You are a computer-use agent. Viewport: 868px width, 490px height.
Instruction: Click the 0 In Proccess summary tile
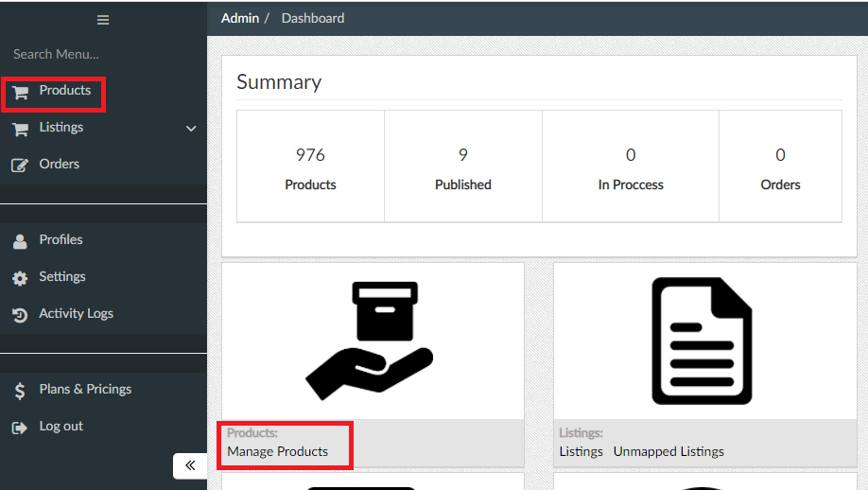(x=631, y=166)
